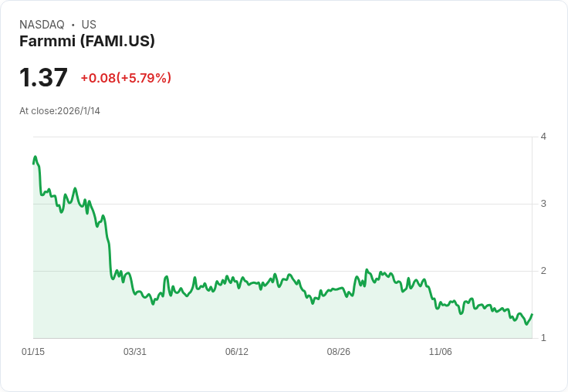Click the +0.08(+5.79%) price change

[x=126, y=78]
